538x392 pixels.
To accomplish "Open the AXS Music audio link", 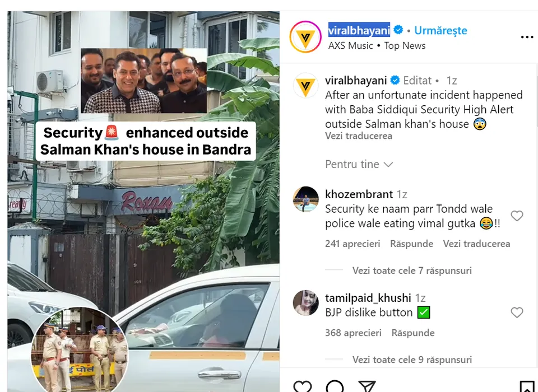I will point(350,45).
